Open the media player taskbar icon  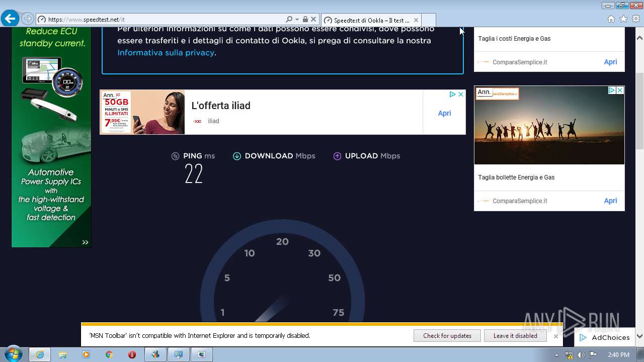coord(86,354)
